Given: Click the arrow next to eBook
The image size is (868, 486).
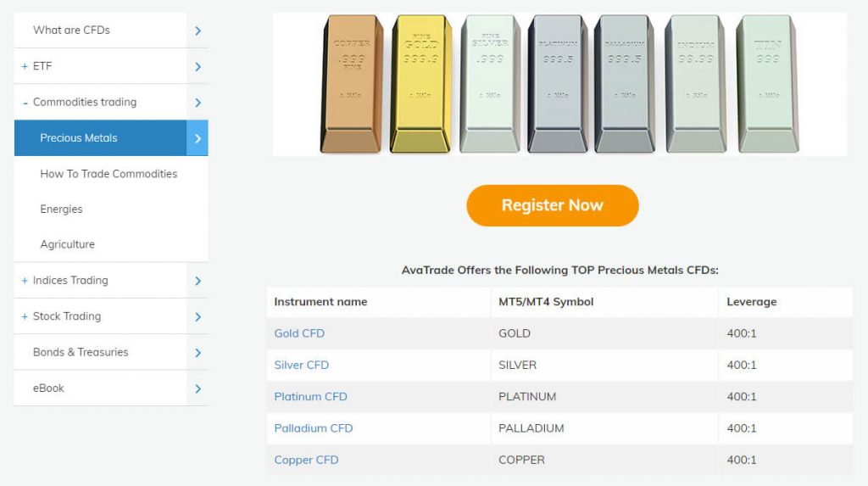Looking at the screenshot, I should tap(198, 388).
